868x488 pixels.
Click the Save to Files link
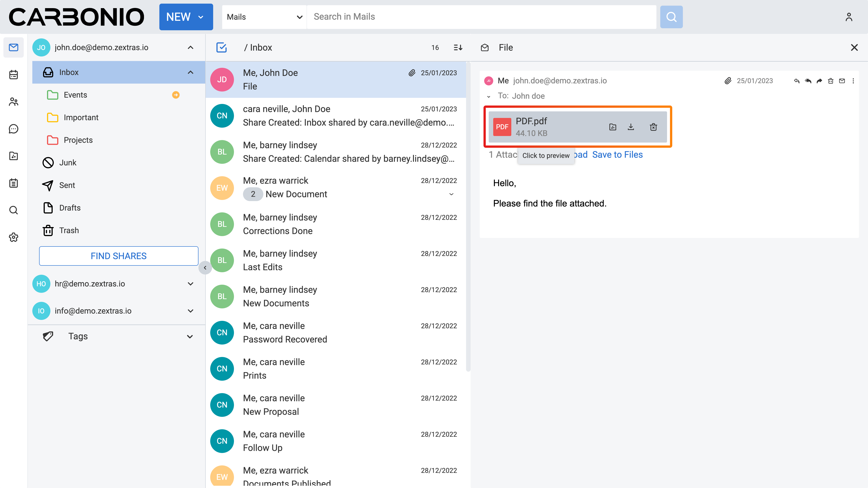pyautogui.click(x=617, y=155)
